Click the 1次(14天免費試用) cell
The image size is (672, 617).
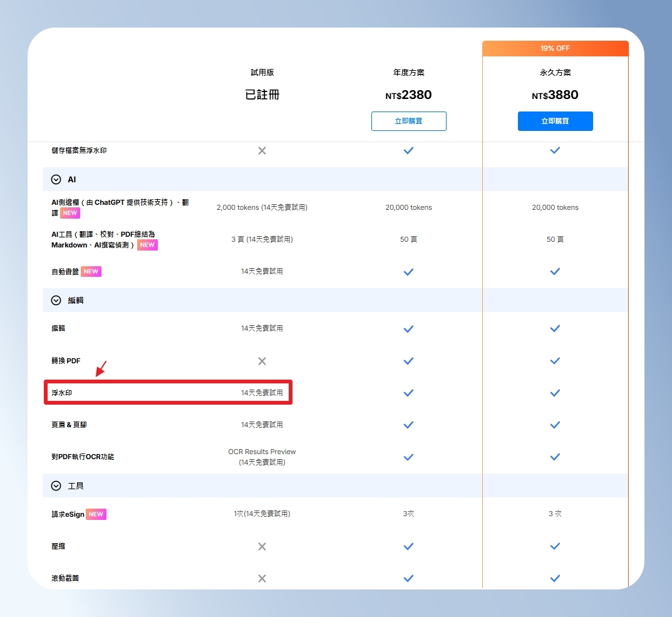(x=262, y=514)
